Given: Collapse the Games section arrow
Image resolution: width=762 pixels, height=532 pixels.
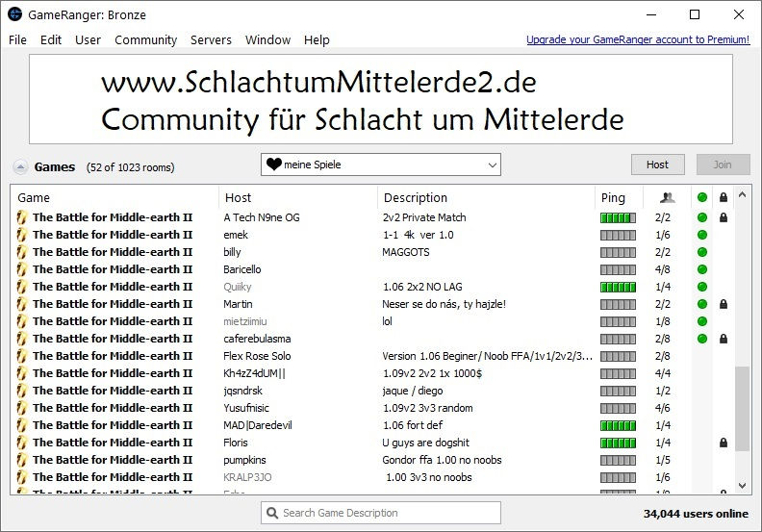Looking at the screenshot, I should click(x=20, y=167).
